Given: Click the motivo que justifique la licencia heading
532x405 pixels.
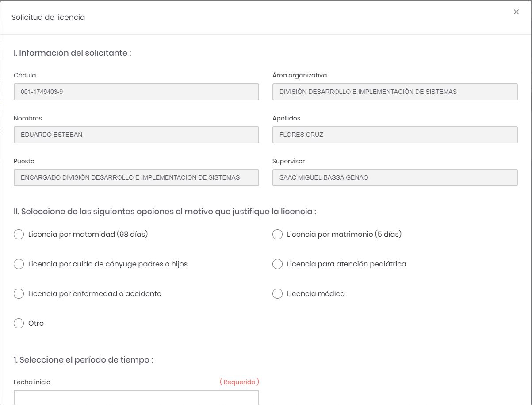Looking at the screenshot, I should pos(165,212).
